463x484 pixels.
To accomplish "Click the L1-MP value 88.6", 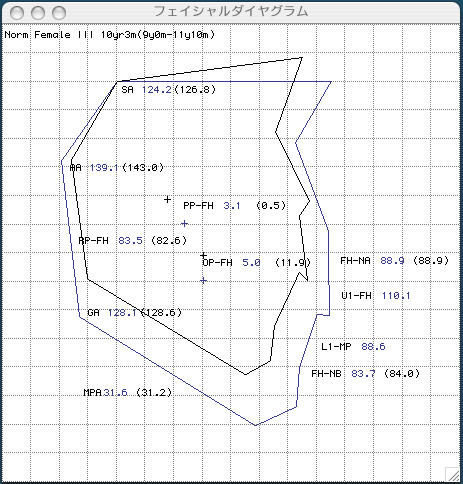I will tap(373, 347).
